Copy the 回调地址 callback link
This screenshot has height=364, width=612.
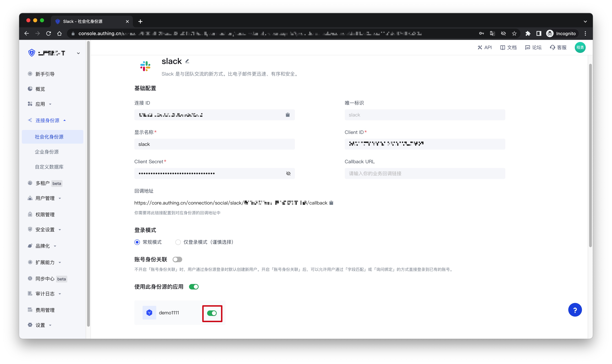click(x=331, y=203)
